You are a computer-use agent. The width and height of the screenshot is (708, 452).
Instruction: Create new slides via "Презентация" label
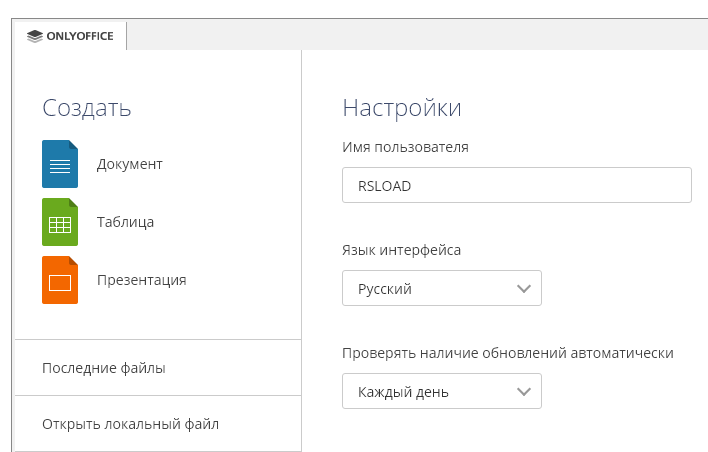(x=141, y=280)
